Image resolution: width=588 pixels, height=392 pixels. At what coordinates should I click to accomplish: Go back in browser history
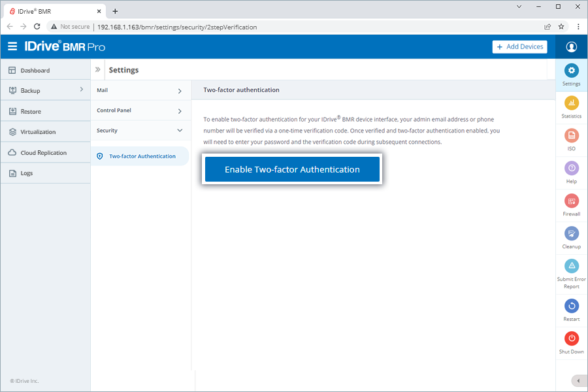[10, 27]
